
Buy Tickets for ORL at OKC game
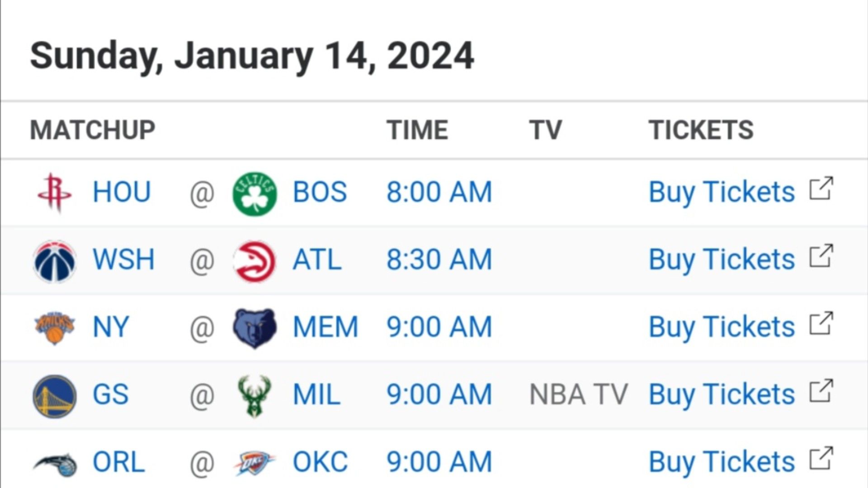722,463
